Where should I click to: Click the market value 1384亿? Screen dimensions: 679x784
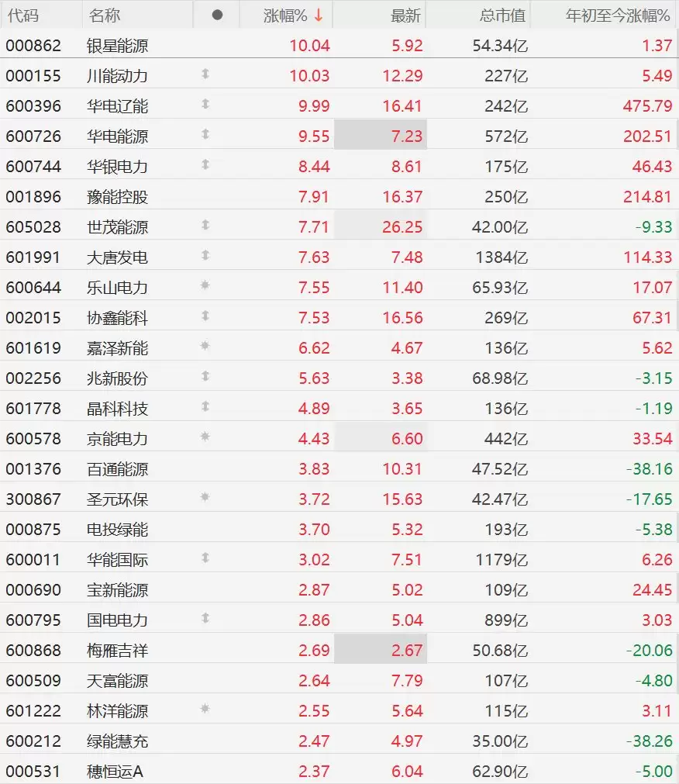tap(501, 257)
